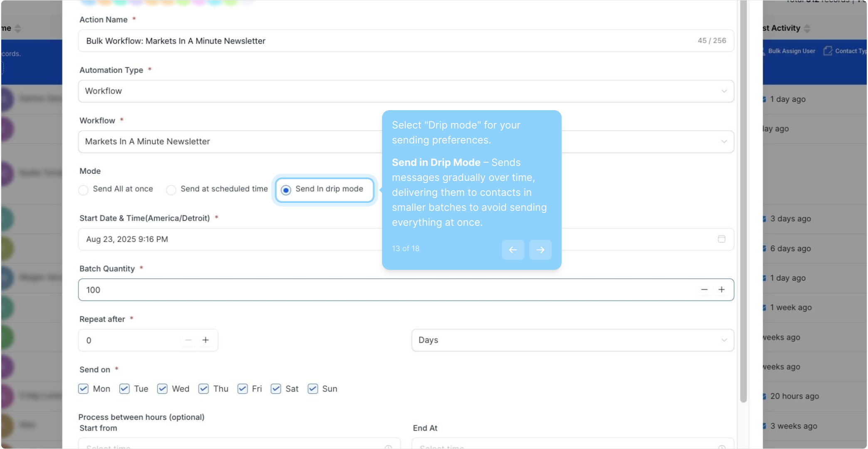The width and height of the screenshot is (868, 449).
Task: Click the Contact Type icon in blue bar
Action: pyautogui.click(x=828, y=51)
